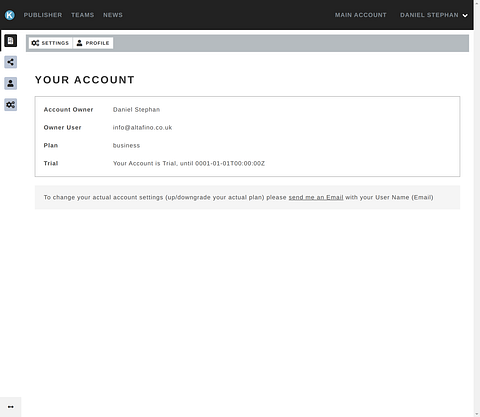Click the Your Account heading
Screen dimensions: 480x417
click(x=85, y=80)
